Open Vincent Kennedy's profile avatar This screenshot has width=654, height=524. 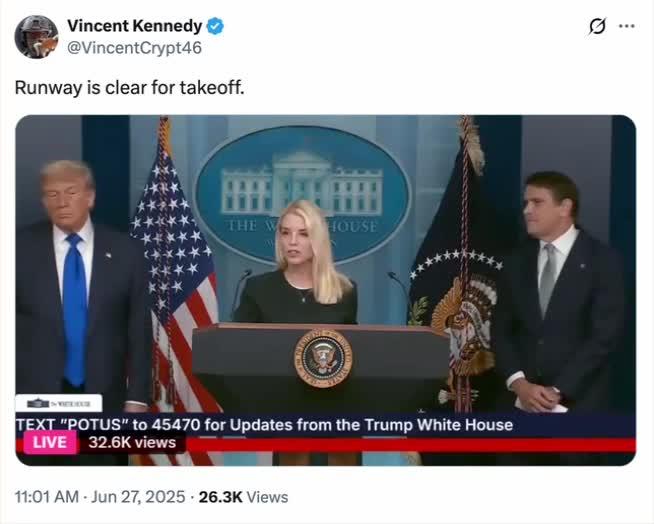(36, 37)
